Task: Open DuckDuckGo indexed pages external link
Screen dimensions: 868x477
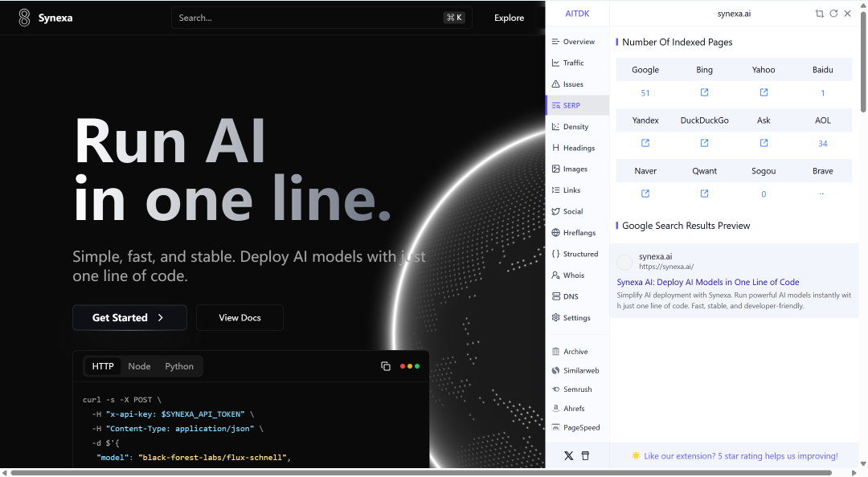Action: coord(704,143)
